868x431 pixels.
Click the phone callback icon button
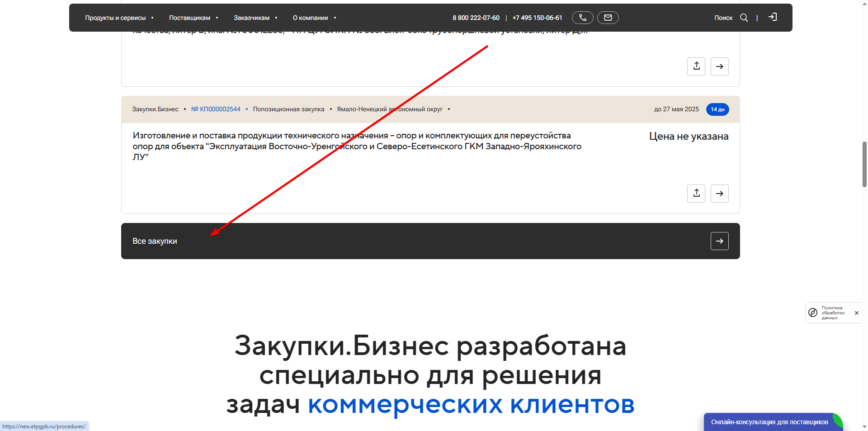point(583,18)
